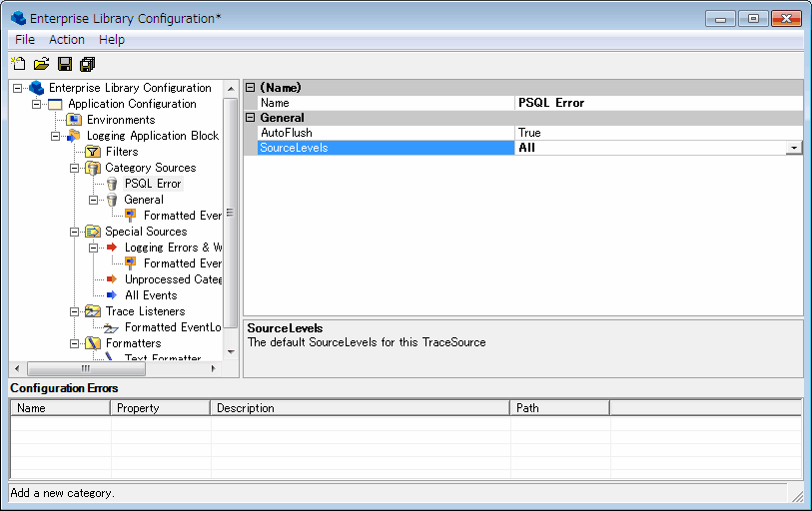Click the Save toolbar icon
The width and height of the screenshot is (812, 511).
(x=65, y=65)
